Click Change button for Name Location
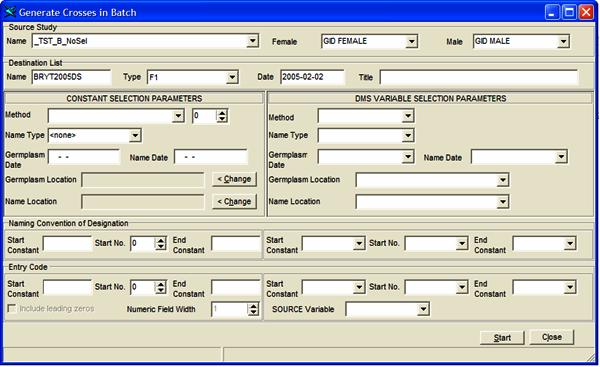Viewport: 600px width, 367px height. pos(234,201)
